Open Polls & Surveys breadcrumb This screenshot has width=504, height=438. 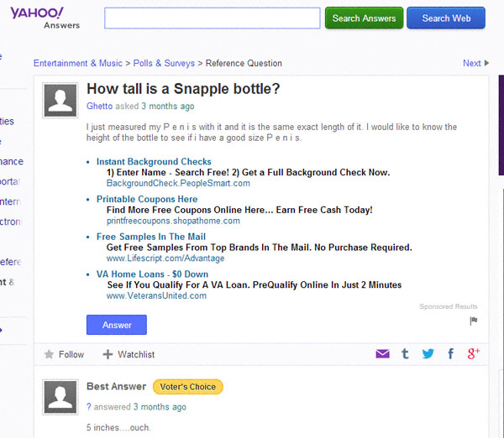point(163,63)
